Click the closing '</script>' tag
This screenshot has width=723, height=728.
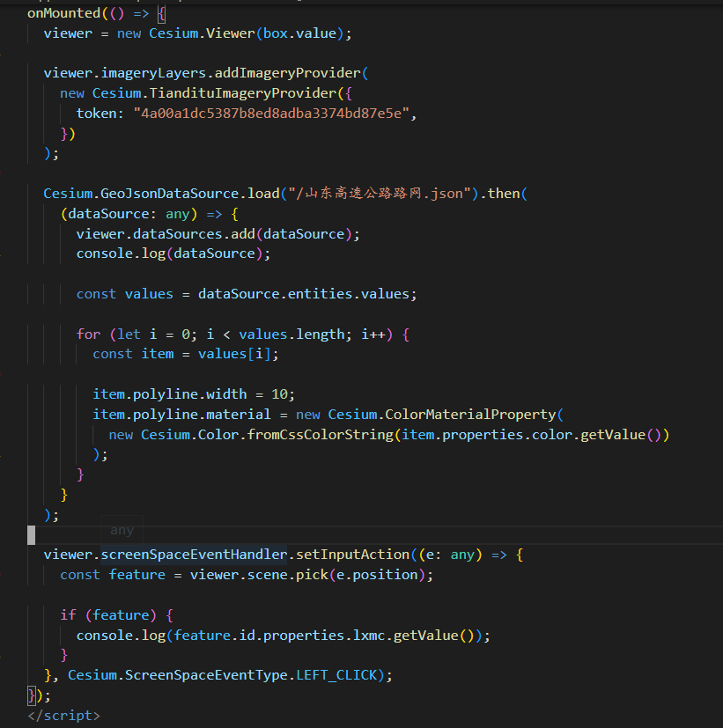(x=63, y=716)
